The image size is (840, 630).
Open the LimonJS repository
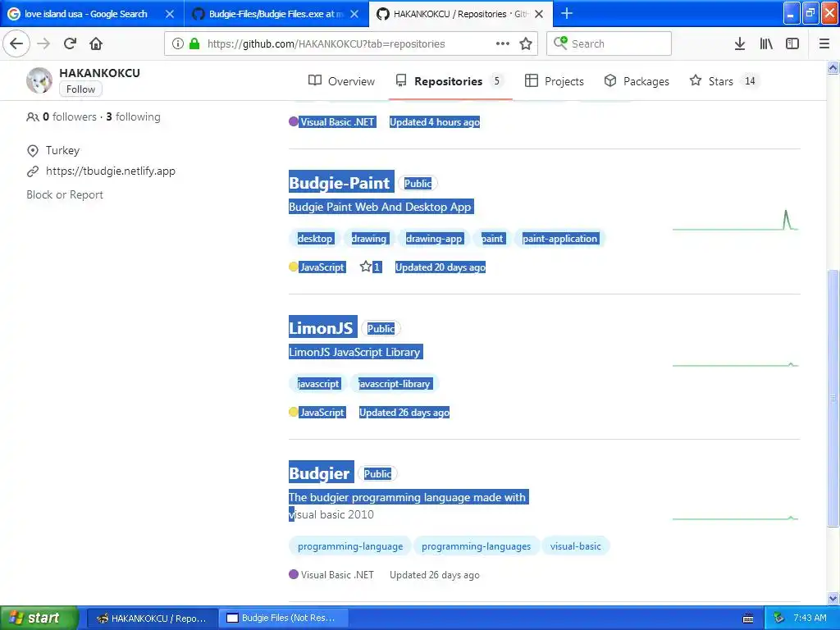tap(321, 328)
